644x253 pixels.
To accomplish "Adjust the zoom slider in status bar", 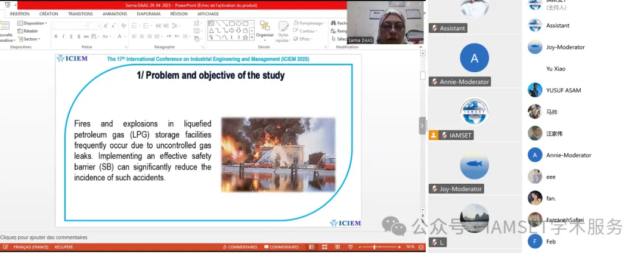I will tap(374, 247).
